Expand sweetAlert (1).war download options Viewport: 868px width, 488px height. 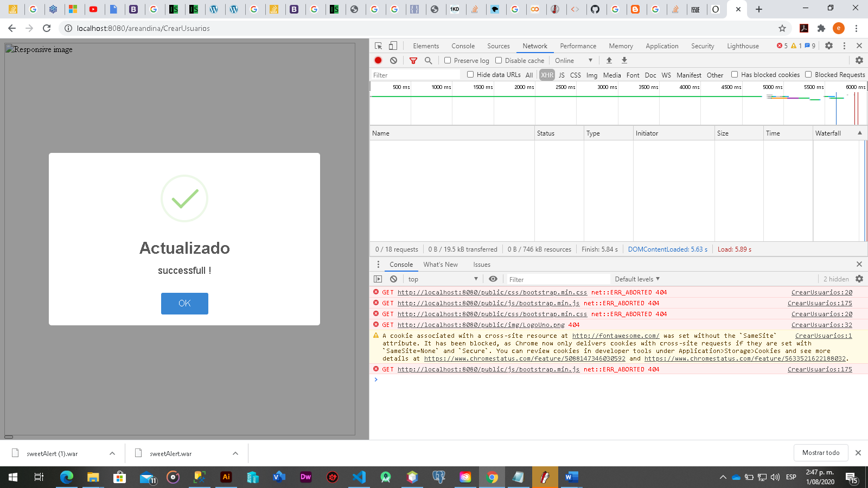(112, 453)
